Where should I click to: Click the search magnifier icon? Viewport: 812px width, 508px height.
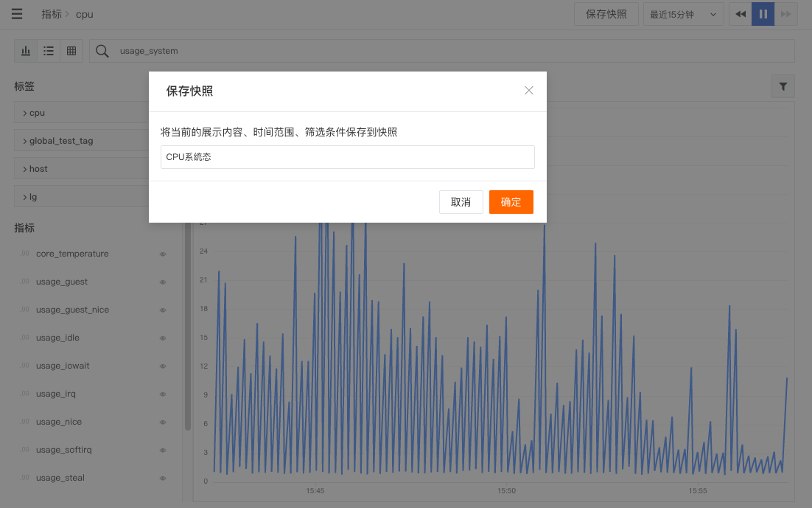102,51
